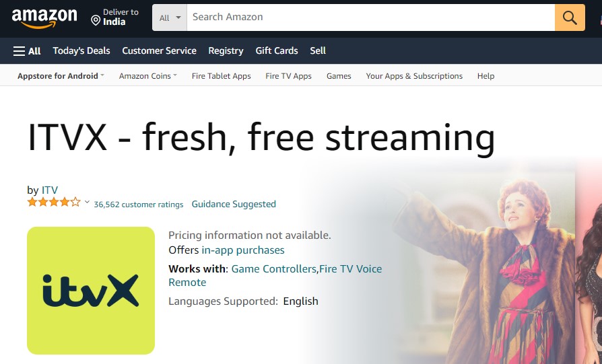The height and width of the screenshot is (364, 602).
Task: Open the Game Controllers link
Action: click(274, 269)
